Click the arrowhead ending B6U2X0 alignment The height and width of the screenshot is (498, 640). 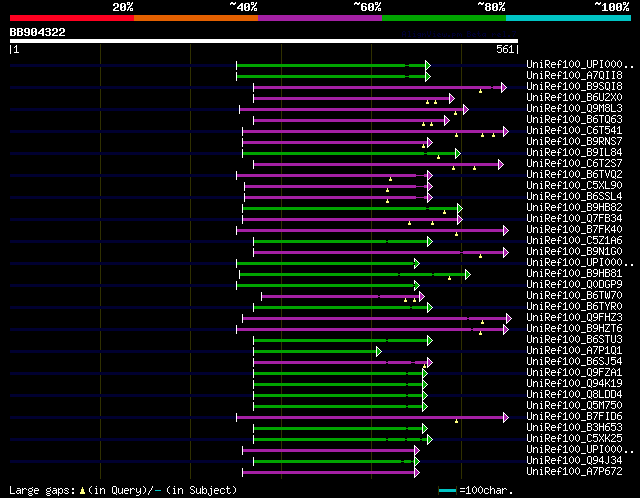tap(451, 98)
